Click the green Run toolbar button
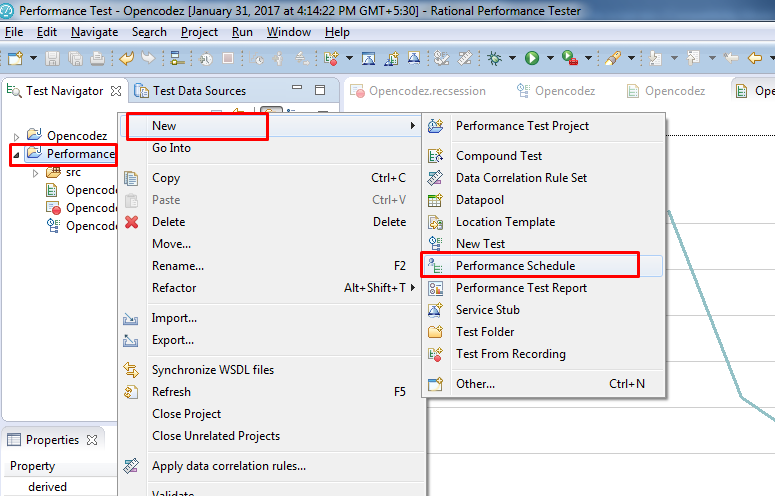775x496 pixels. pos(532,58)
